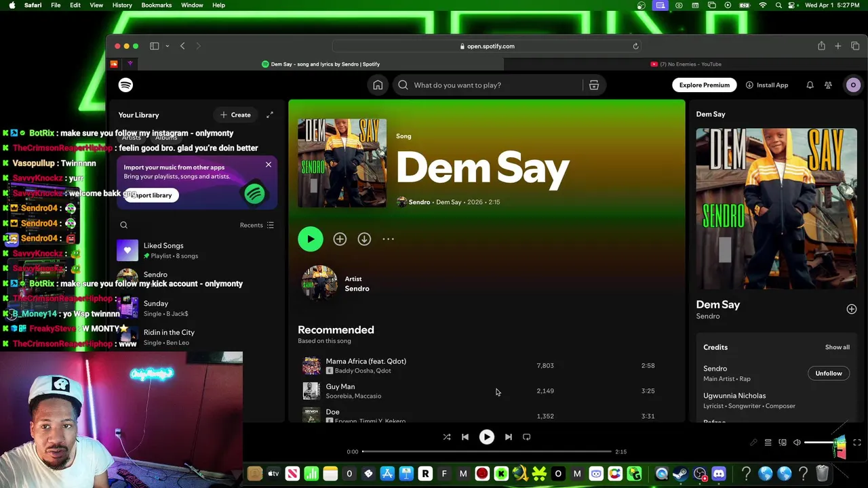Switch to No Enemies - YouTube tab
868x488 pixels.
point(686,64)
